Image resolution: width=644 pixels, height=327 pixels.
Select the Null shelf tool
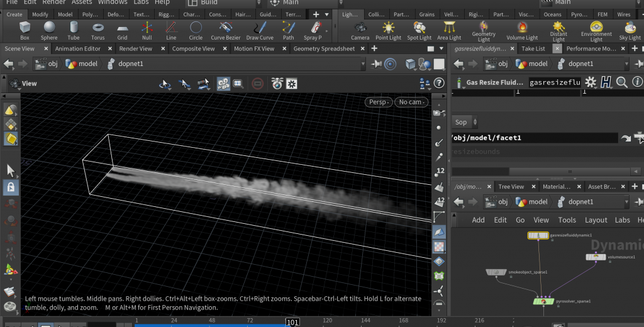(147, 31)
